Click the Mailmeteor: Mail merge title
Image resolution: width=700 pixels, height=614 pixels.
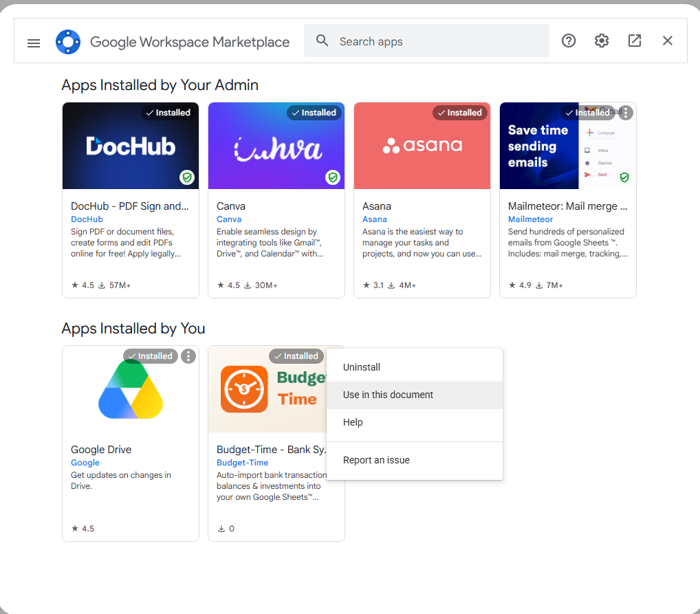coord(567,206)
